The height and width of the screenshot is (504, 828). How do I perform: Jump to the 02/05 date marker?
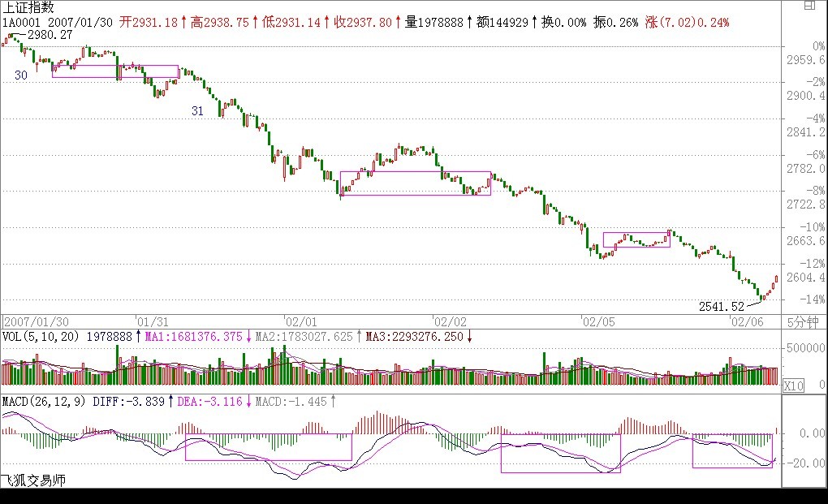pos(597,321)
